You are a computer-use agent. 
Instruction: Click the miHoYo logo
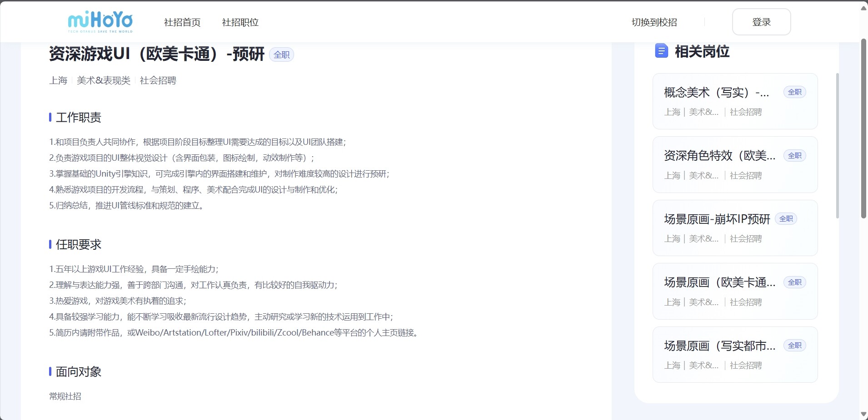pos(100,22)
